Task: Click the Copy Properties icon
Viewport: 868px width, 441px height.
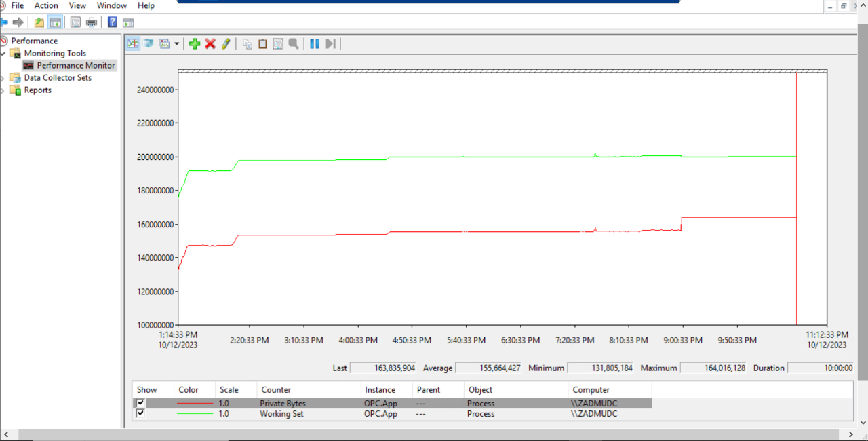Action: point(248,43)
